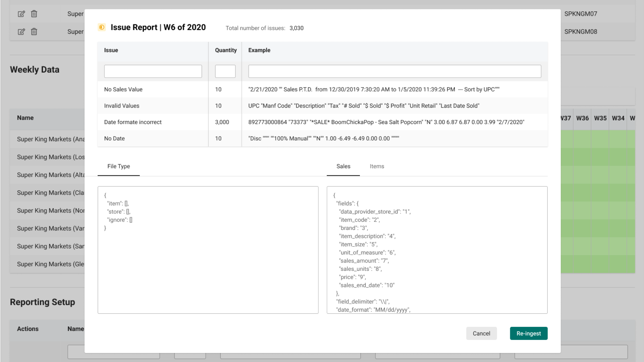Focus the Quantity column filter field
Viewport: 644px width, 362px height.
pyautogui.click(x=225, y=71)
